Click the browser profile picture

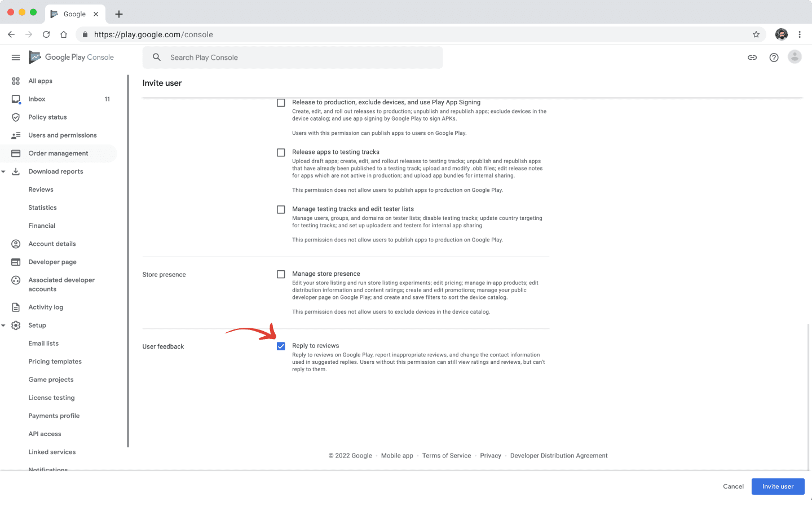click(x=782, y=34)
